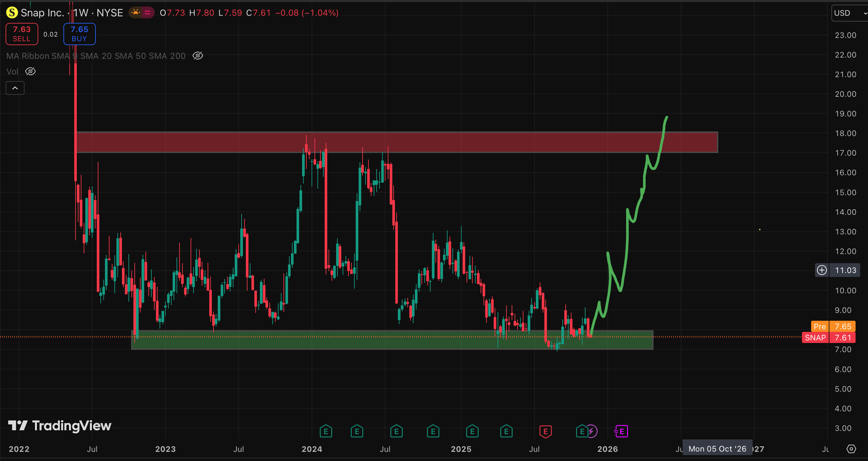The image size is (868, 461).
Task: Click the purple lightning bolt news icon
Action: pos(592,431)
